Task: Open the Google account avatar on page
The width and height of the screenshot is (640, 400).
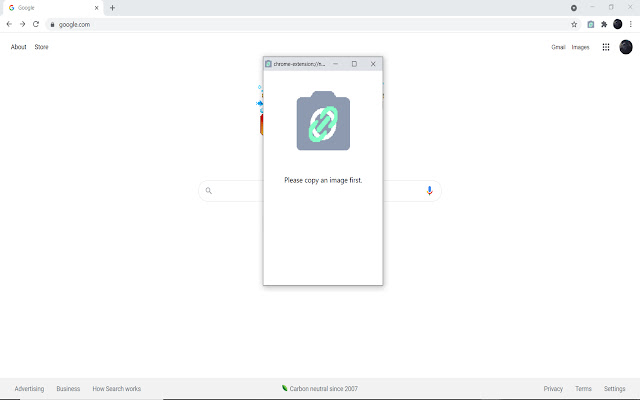Action: pyautogui.click(x=626, y=47)
